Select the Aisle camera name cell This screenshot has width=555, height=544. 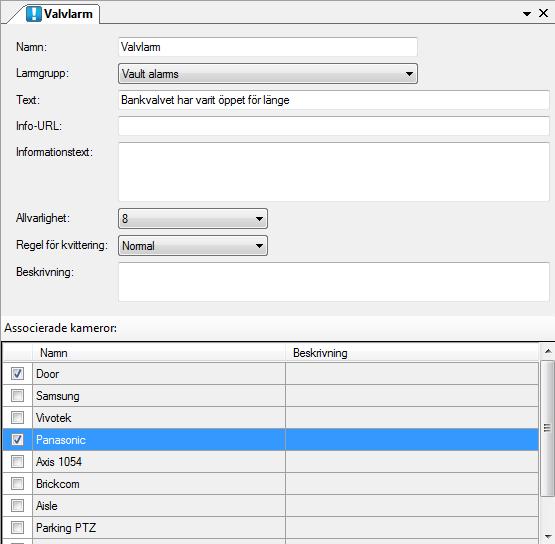(x=159, y=505)
